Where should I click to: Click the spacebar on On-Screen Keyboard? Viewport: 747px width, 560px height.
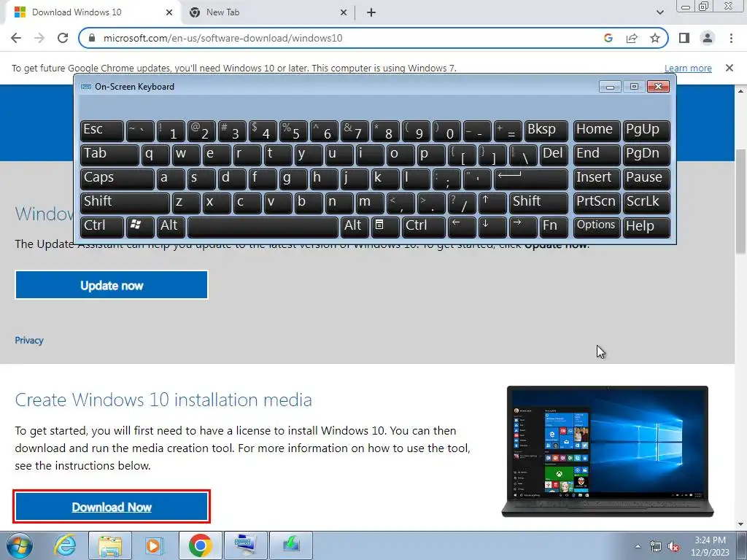point(263,227)
